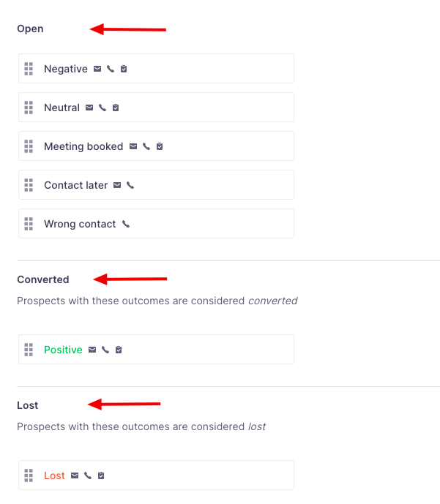Click the Contact later drag handle
Image resolution: width=440 pixels, height=504 pixels.
(x=29, y=185)
